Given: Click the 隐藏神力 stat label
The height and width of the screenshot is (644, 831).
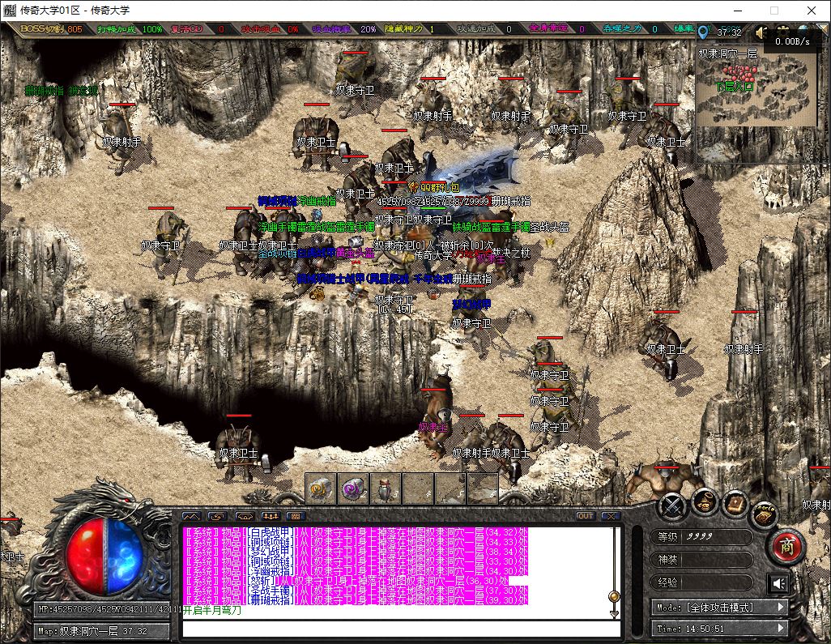Looking at the screenshot, I should [x=404, y=28].
